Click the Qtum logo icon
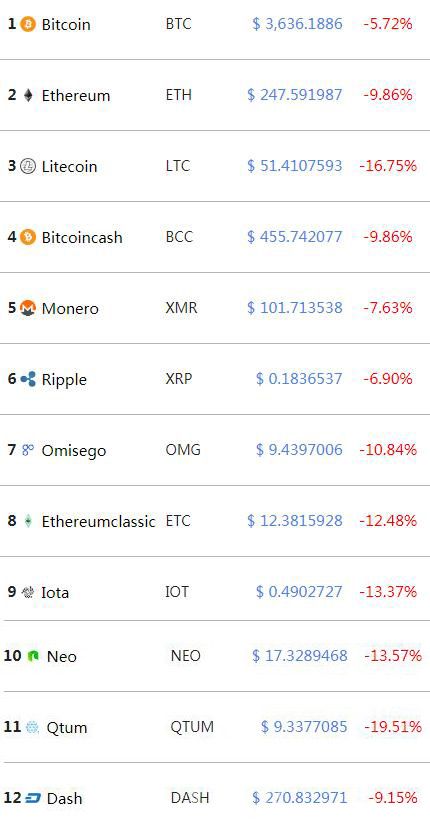This screenshot has height=824, width=430. (x=33, y=727)
